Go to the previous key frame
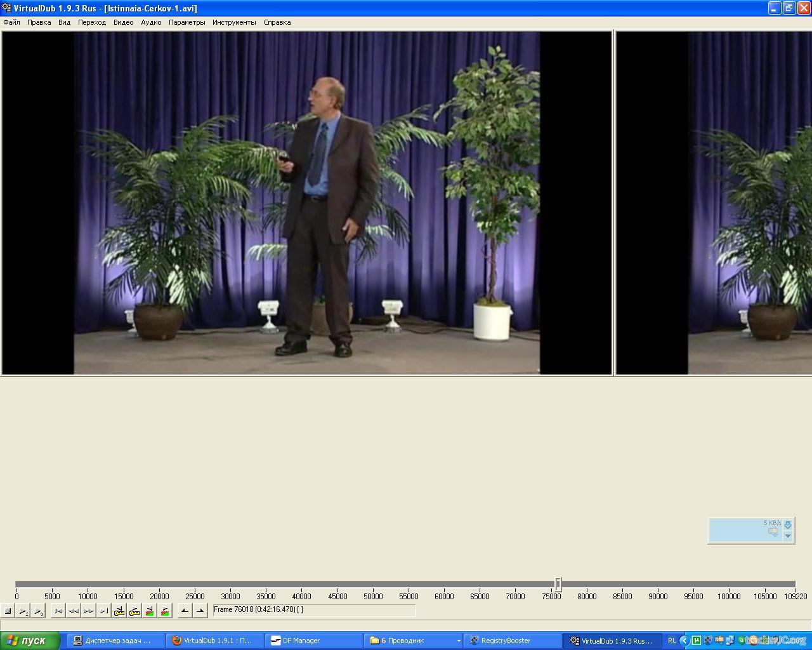Viewport: 812px width, 650px height. click(x=119, y=611)
